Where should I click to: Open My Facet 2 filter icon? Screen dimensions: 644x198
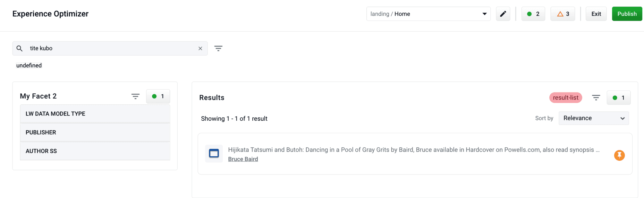(135, 96)
